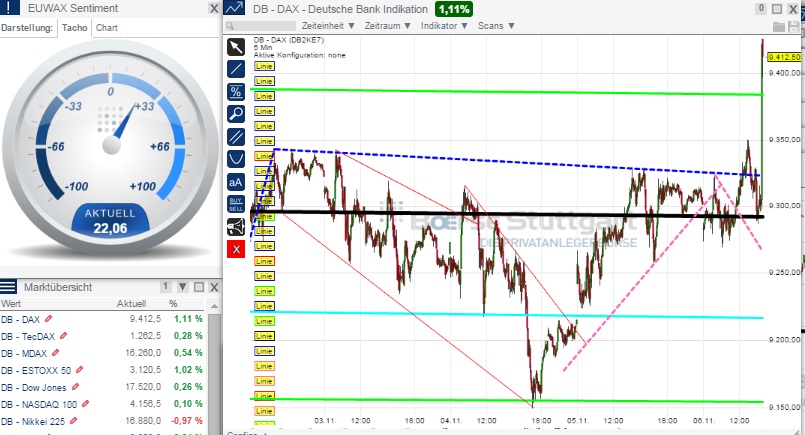Click the pencil icon next to DB - TecDAX

click(x=64, y=336)
